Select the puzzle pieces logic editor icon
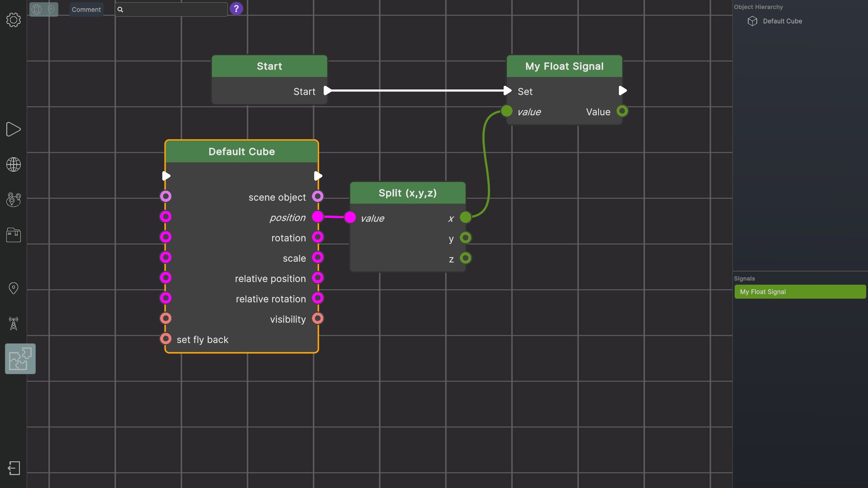868x488 pixels. point(20,359)
